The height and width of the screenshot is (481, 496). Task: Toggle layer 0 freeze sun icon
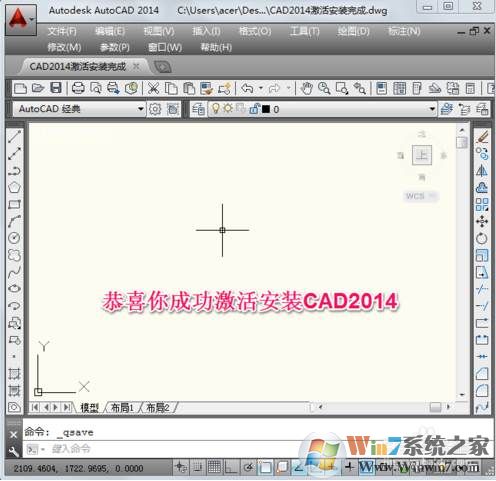click(228, 108)
